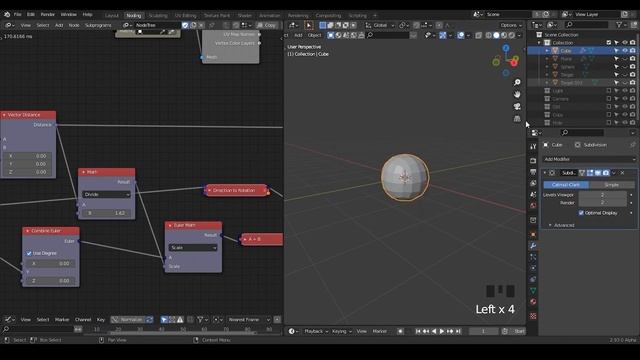
Task: Open the Texture checker properties tab
Action: coord(533,316)
